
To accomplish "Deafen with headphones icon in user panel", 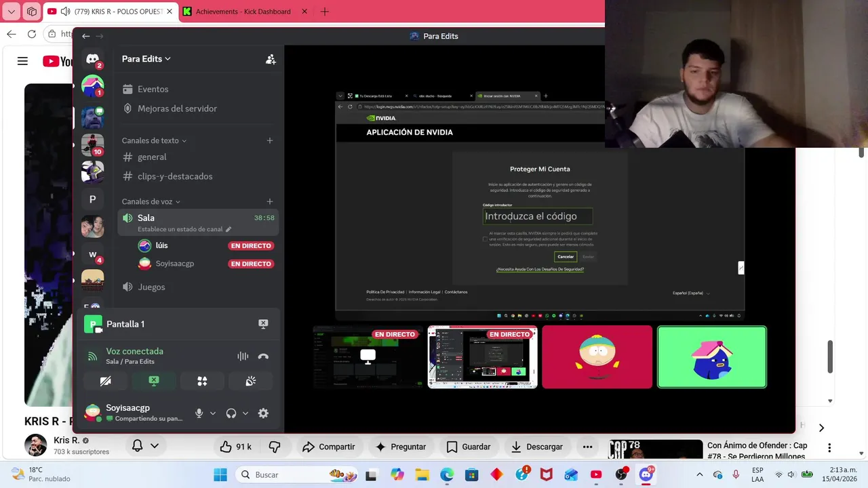I will 231,413.
